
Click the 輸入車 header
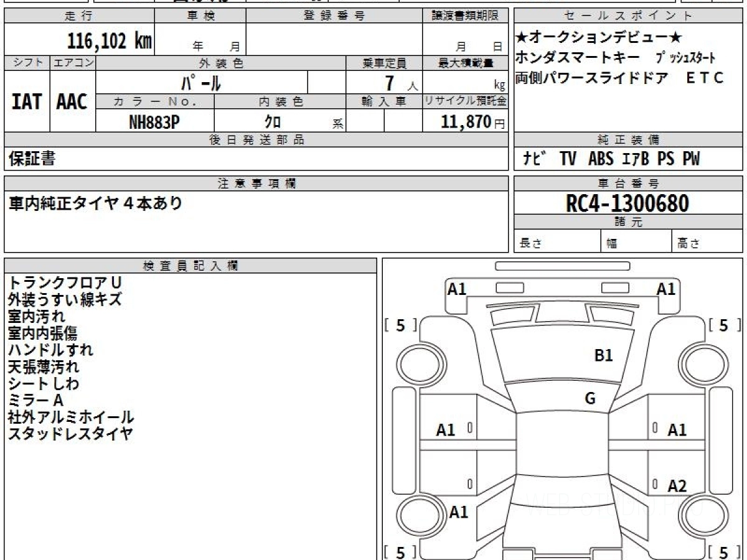pos(384,101)
